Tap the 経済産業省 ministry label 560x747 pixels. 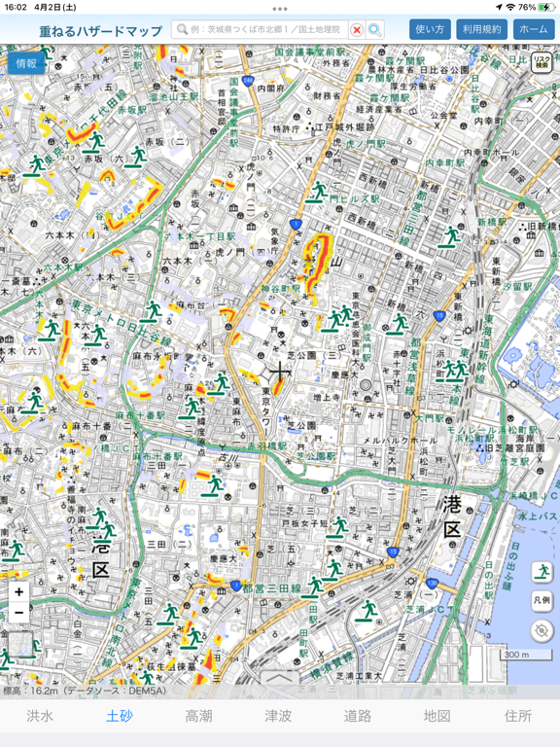tap(379, 109)
